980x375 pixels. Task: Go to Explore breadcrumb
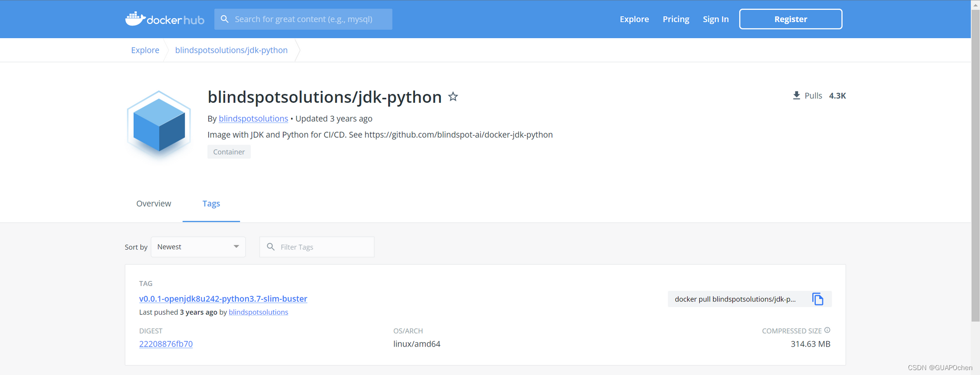point(145,50)
